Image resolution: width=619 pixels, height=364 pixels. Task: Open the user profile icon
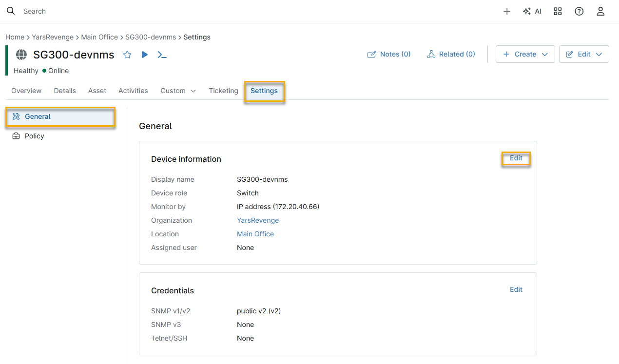[x=600, y=11]
